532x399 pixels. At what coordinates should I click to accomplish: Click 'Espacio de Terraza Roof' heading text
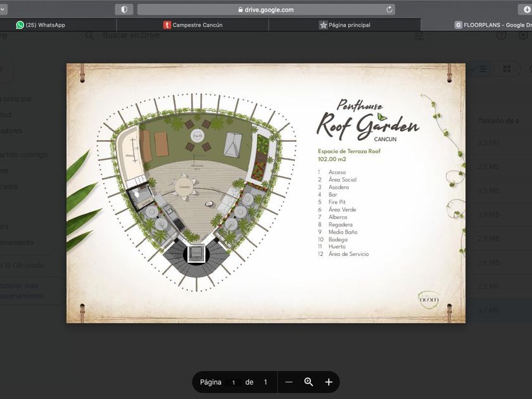point(349,151)
